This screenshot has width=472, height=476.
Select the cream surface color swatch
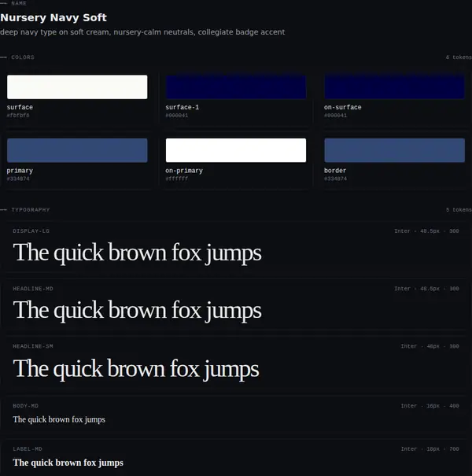point(77,87)
